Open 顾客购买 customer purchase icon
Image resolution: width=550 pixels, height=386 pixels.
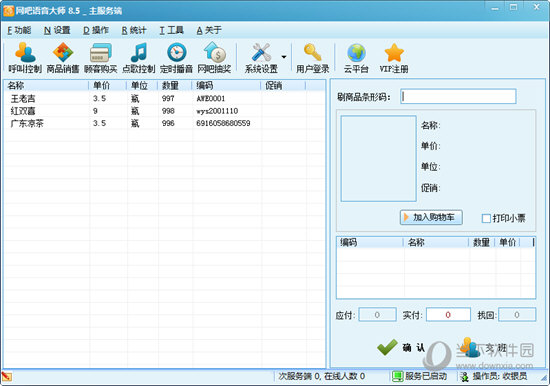[101, 58]
